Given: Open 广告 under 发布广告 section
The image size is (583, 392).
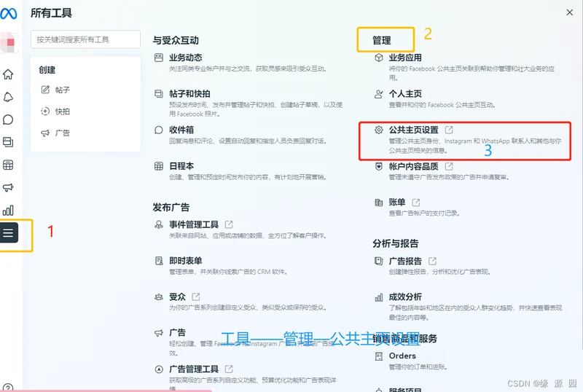Looking at the screenshot, I should (177, 332).
